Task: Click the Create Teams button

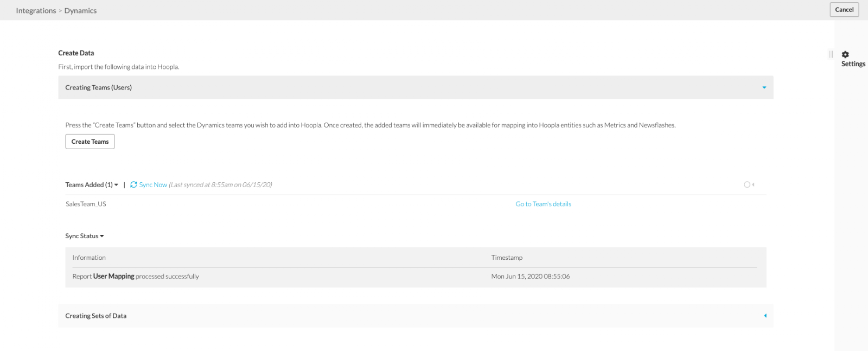Action: point(90,142)
